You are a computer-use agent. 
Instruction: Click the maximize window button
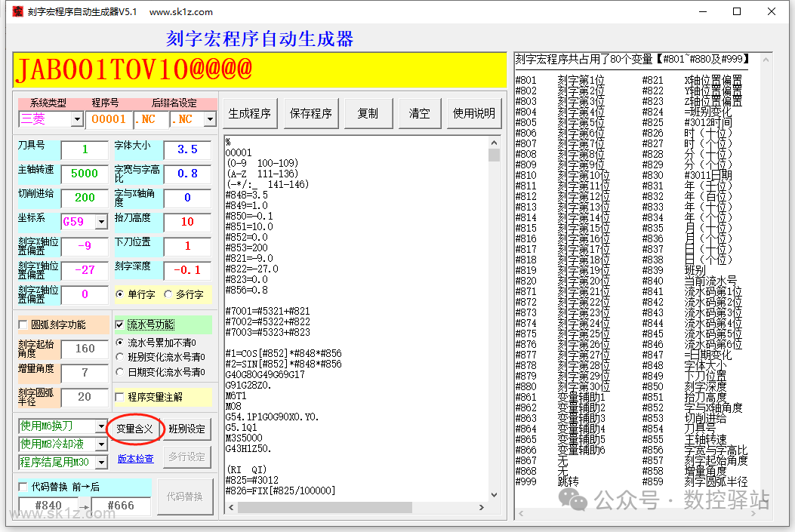pyautogui.click(x=737, y=11)
